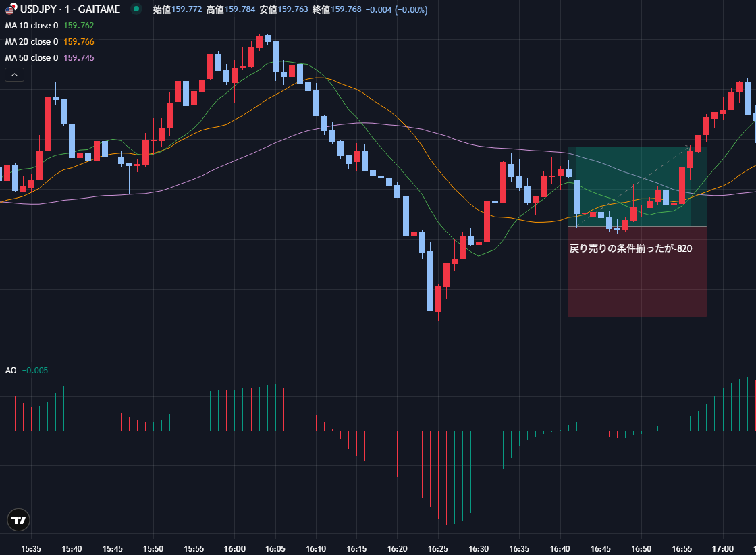
Task: Click the 15:35 label on the time axis
Action: (31, 548)
